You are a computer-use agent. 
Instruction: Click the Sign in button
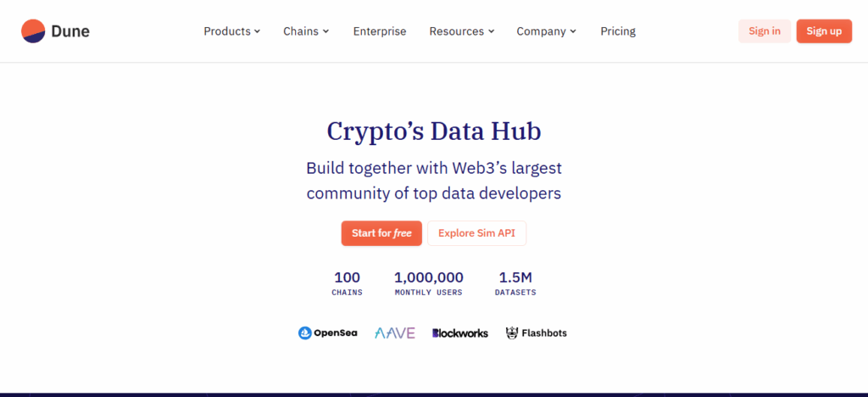click(x=765, y=31)
